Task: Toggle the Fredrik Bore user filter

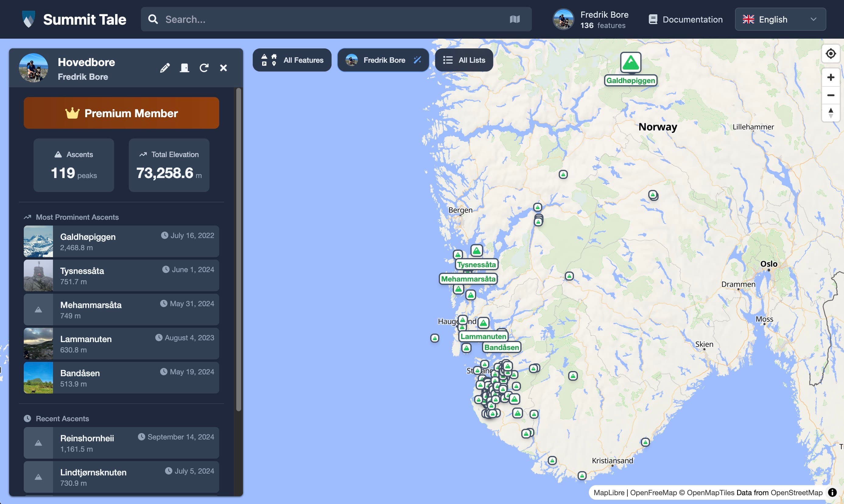Action: tap(383, 60)
